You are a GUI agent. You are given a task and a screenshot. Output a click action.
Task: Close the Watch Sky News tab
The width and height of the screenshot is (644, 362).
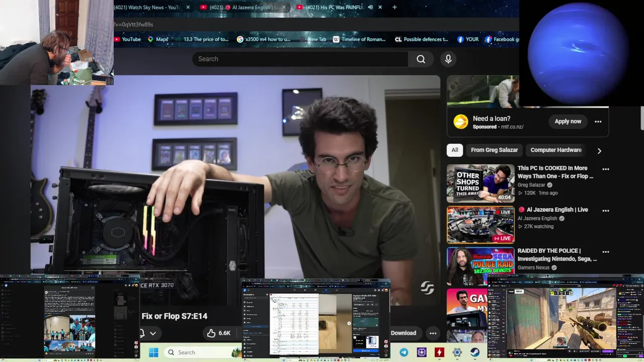[x=188, y=7]
